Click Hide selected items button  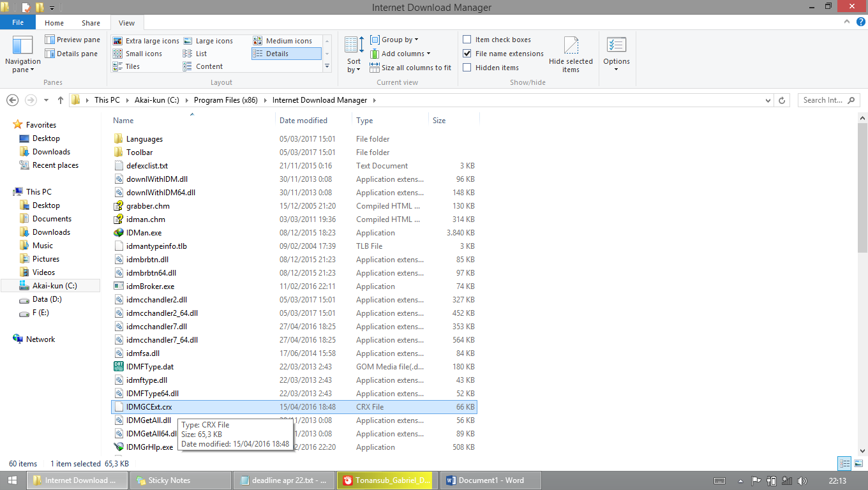tap(571, 55)
